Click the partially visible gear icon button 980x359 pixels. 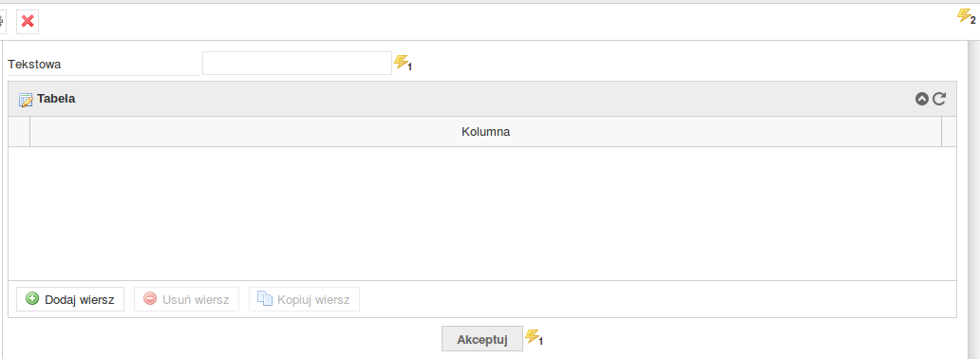tap(3, 21)
